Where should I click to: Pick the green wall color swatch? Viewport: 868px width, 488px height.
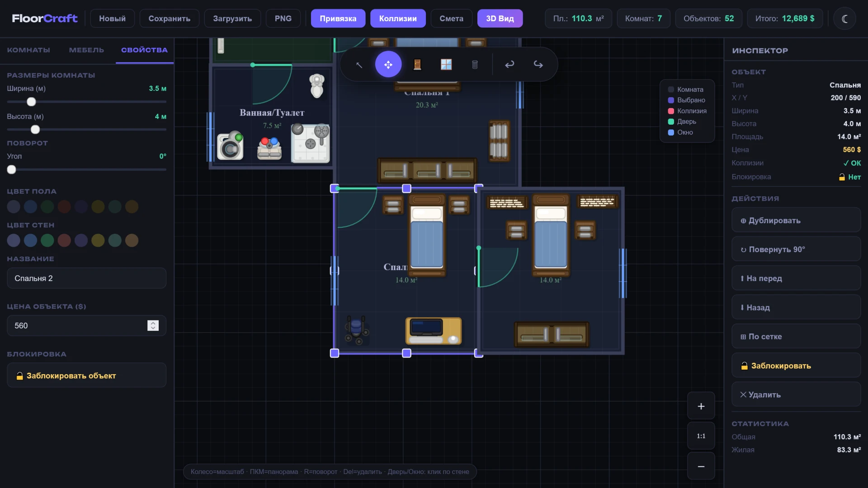coord(47,240)
